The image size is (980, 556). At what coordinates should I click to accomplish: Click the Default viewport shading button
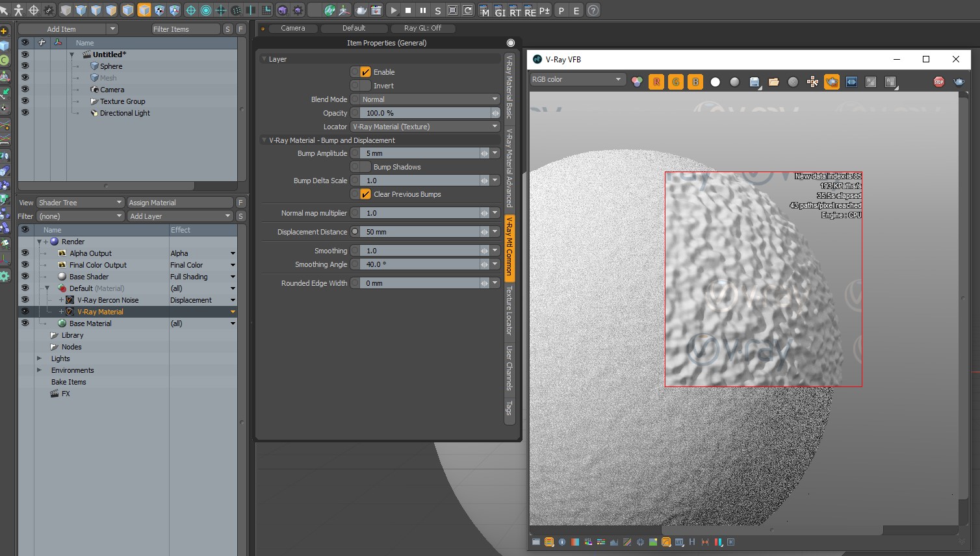click(354, 28)
